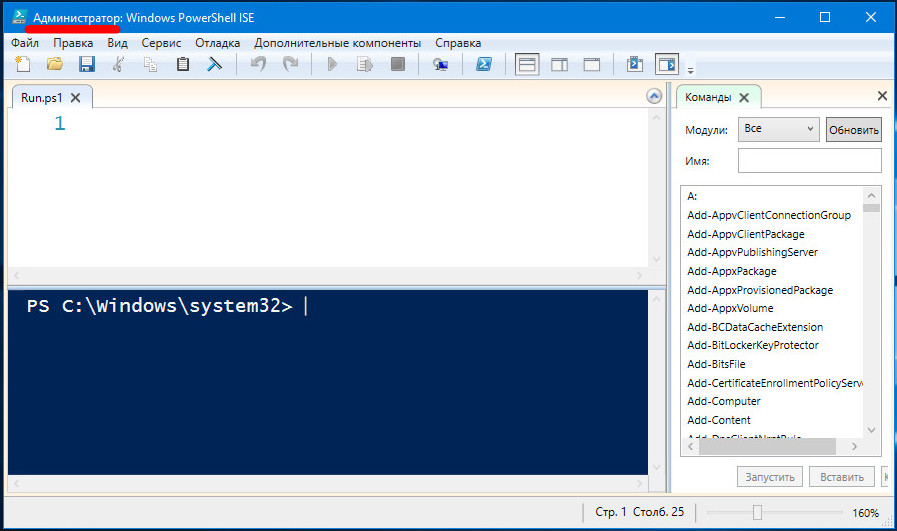Open new remote PowerShell tab icon
Screen dimensions: 897x531
440,64
